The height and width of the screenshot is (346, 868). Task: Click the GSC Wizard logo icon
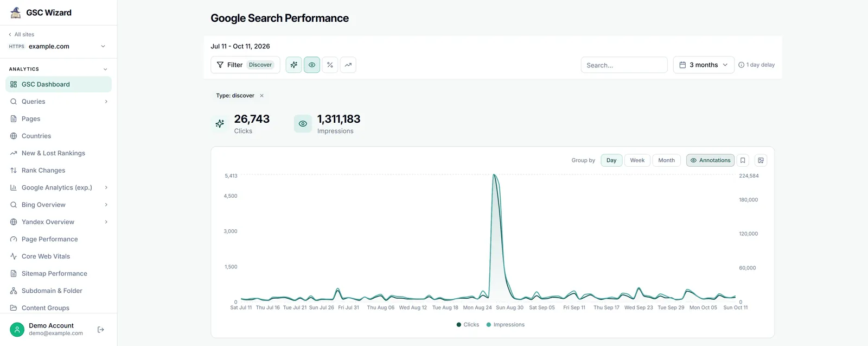(x=16, y=12)
